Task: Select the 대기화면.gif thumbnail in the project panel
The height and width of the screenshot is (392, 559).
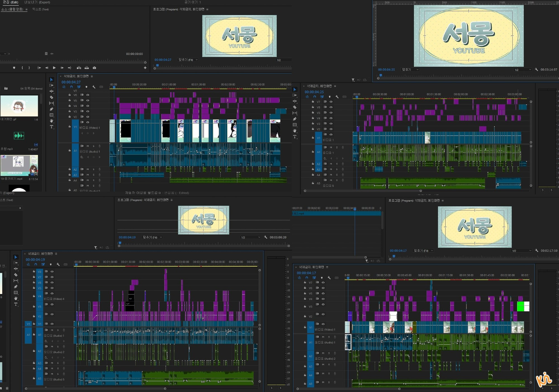Action: click(19, 106)
